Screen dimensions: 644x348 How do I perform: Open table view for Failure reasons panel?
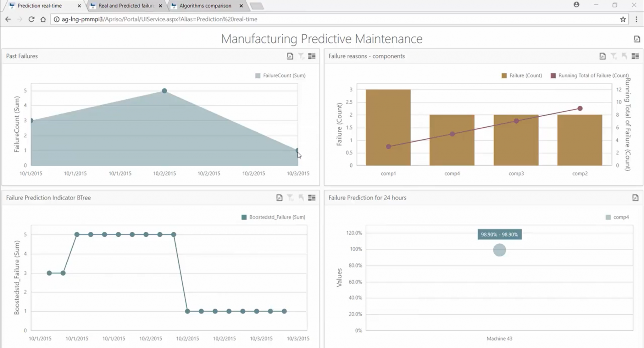pyautogui.click(x=635, y=56)
